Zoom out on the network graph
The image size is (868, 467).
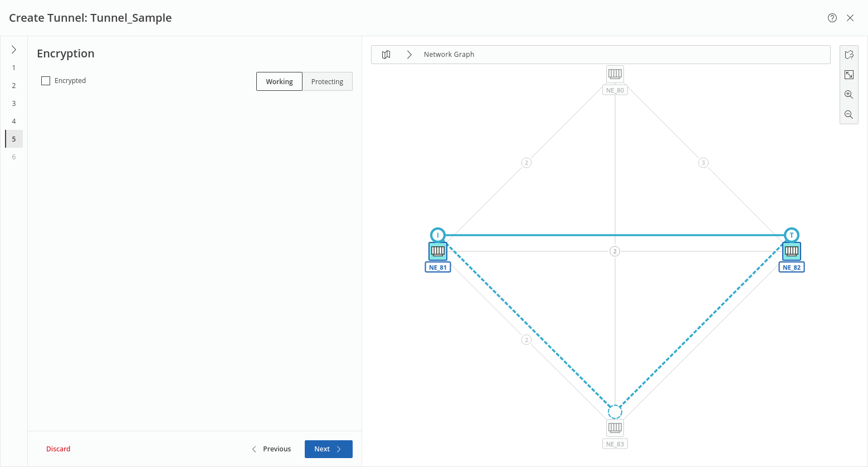click(849, 115)
